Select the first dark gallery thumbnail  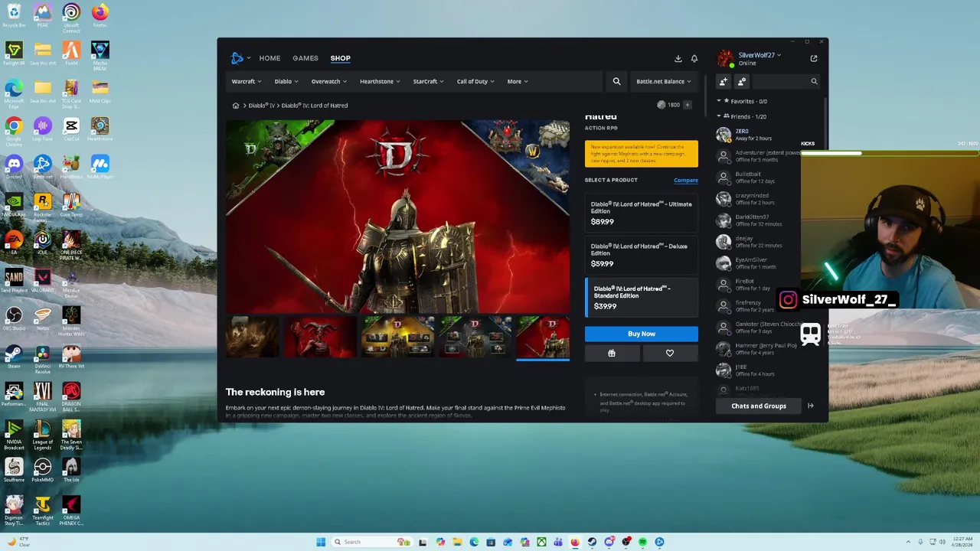click(x=252, y=337)
